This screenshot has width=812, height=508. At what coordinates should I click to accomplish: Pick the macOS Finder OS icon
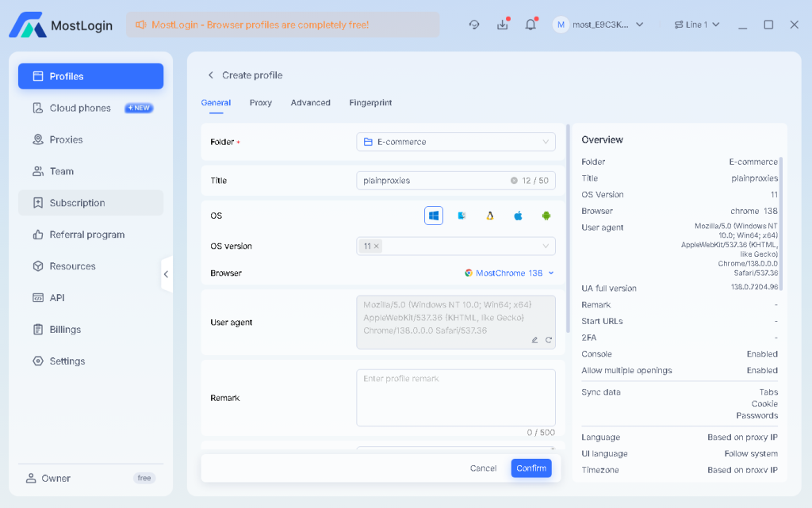pos(462,216)
